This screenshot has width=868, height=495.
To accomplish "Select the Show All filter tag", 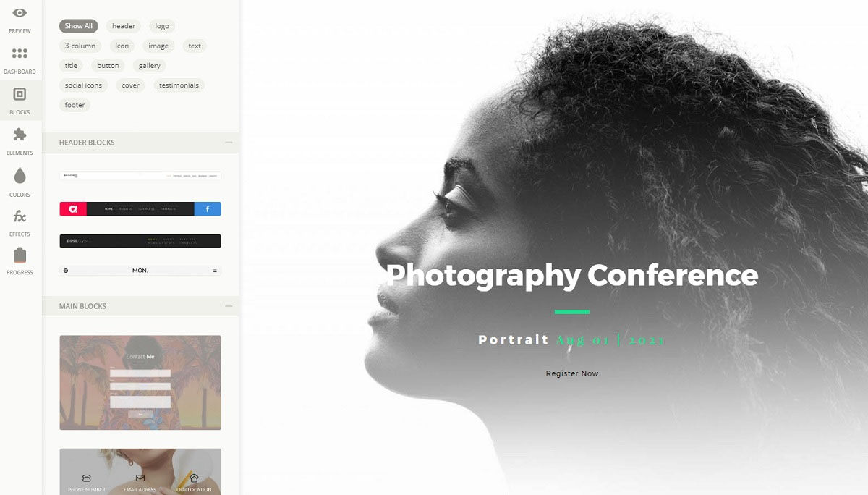I will (x=78, y=26).
